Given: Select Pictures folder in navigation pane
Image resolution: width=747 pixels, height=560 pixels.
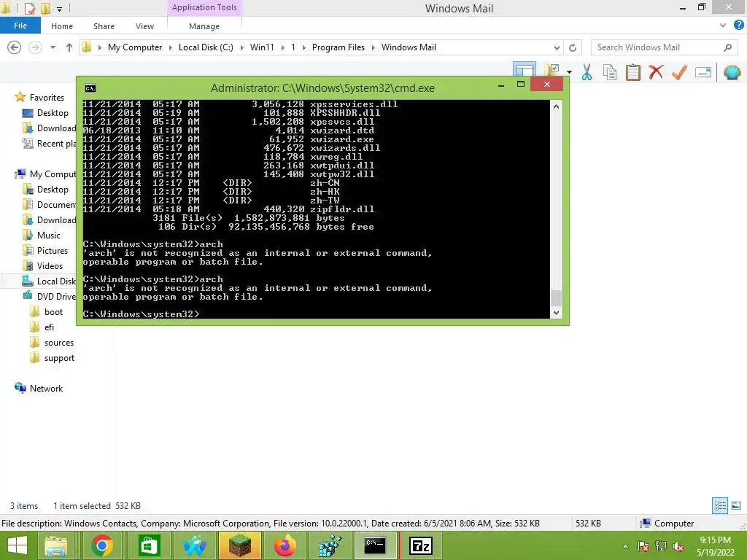Looking at the screenshot, I should [53, 251].
